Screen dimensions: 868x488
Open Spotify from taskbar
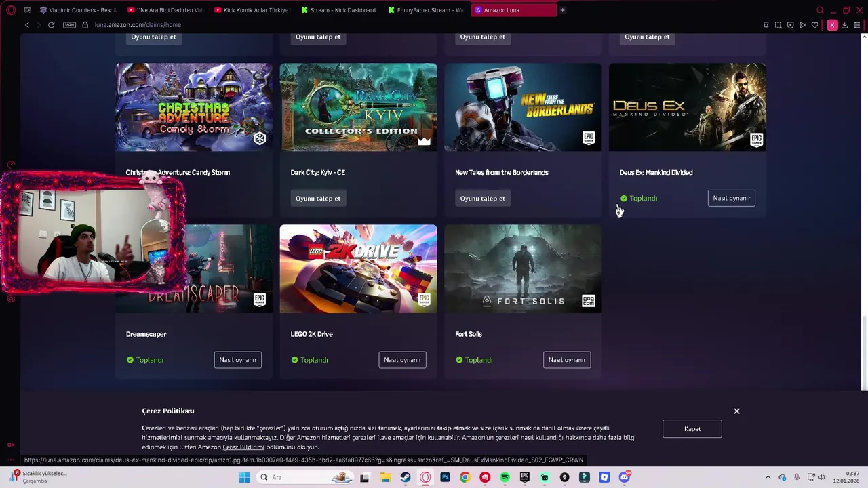click(x=505, y=477)
